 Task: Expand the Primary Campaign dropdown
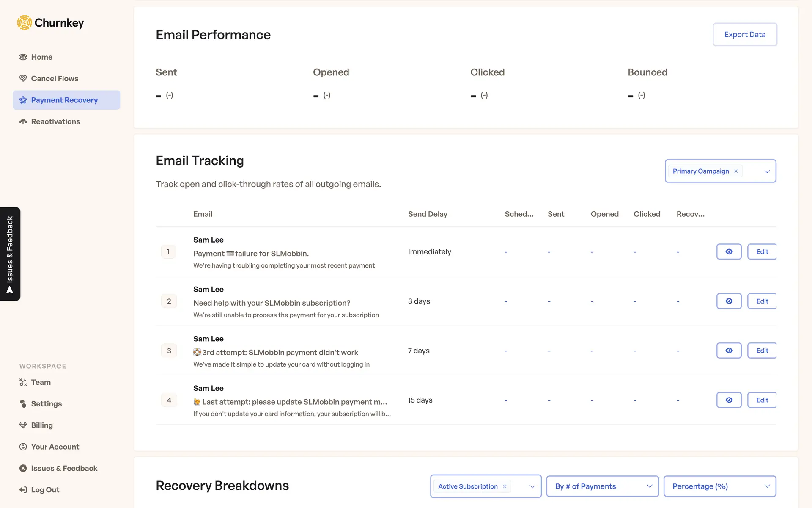point(767,171)
